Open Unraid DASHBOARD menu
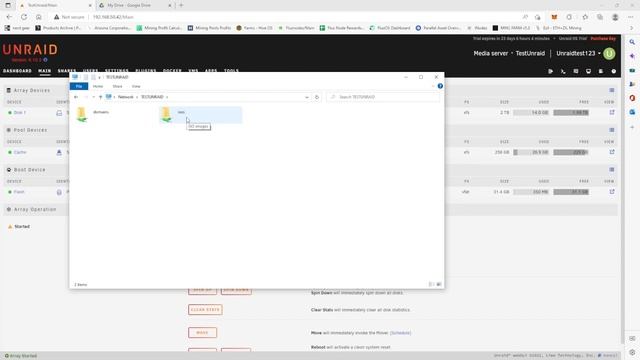 click(x=17, y=71)
